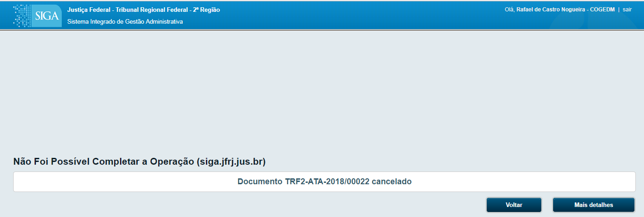Click the dotted pattern beside the SIGA logo
This screenshot has width=644, height=217.
pos(22,16)
